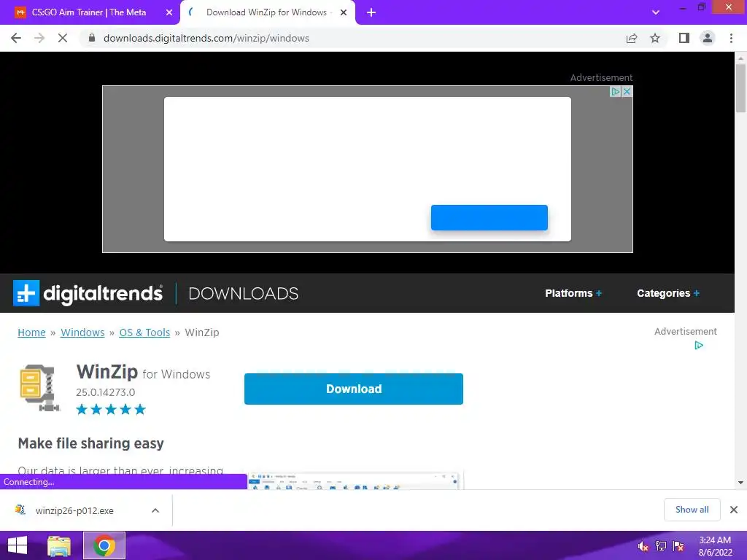Click the address bar URL
Viewport: 747px width, 560px height.
(206, 38)
